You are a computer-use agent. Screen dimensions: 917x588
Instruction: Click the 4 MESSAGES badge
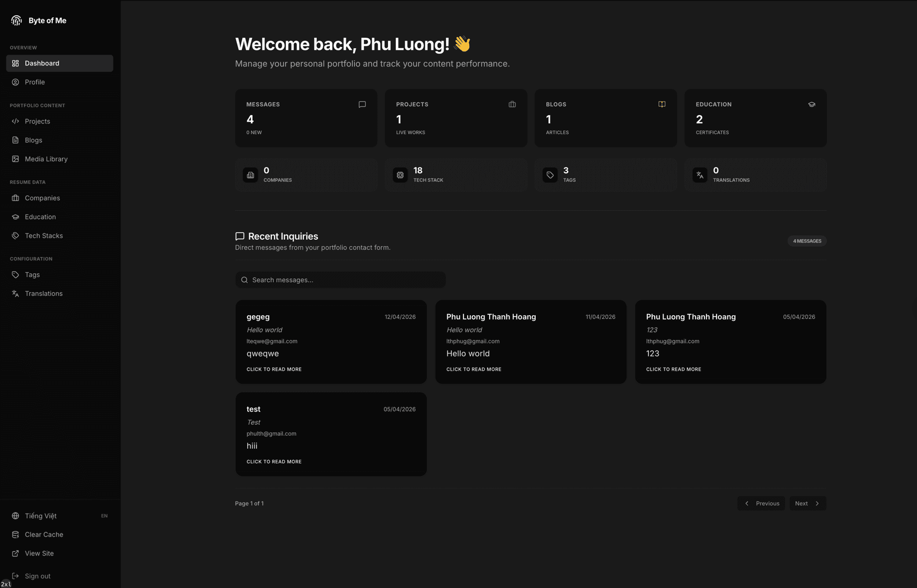point(807,241)
